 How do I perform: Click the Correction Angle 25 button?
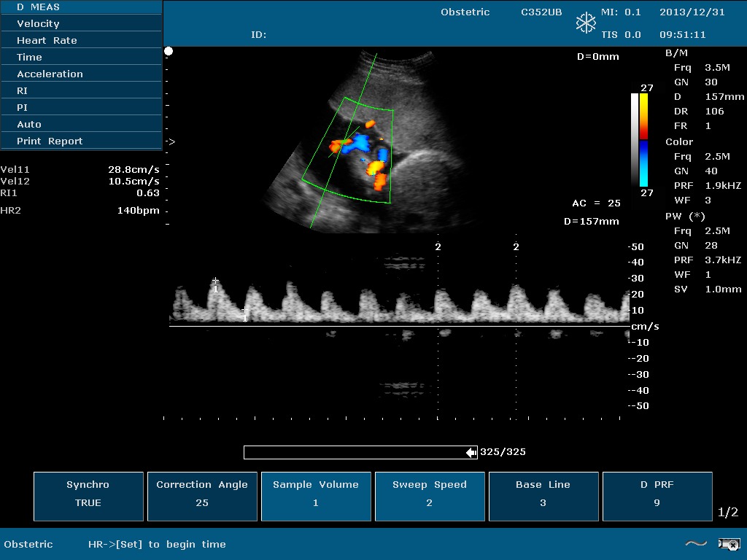[x=202, y=496]
